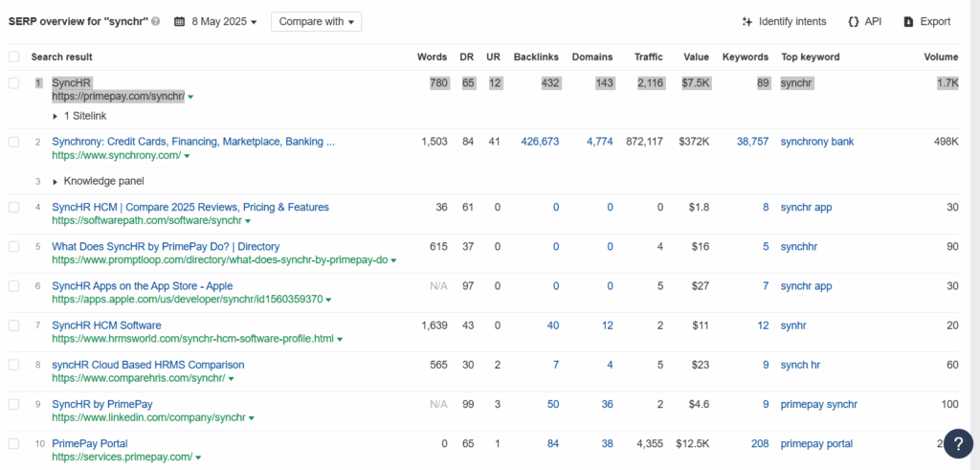Open syncHR Cloud Based HRMS Comparison link

click(148, 365)
